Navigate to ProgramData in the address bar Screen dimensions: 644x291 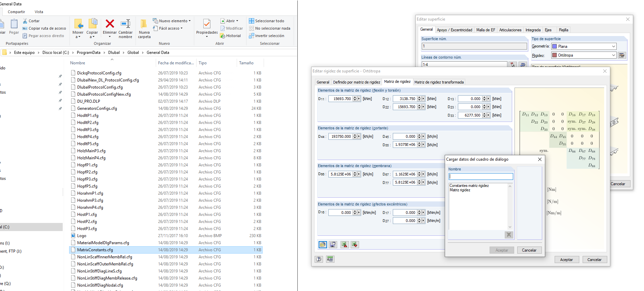click(89, 53)
